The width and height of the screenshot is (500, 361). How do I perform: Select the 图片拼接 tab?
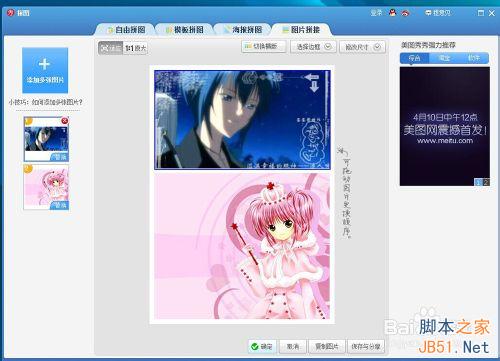point(301,30)
